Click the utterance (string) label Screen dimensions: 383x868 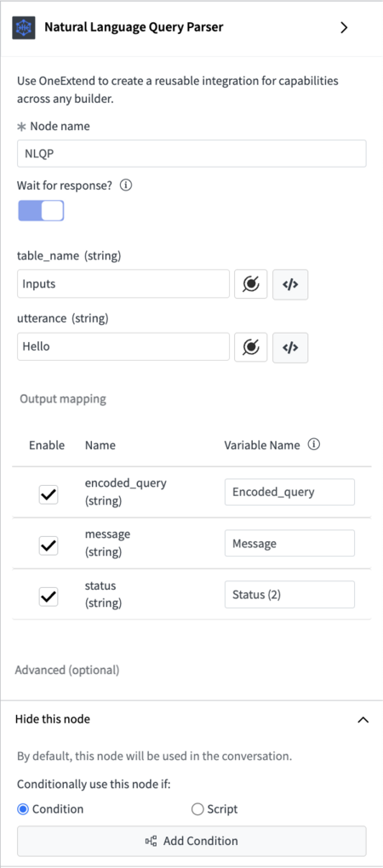63,318
